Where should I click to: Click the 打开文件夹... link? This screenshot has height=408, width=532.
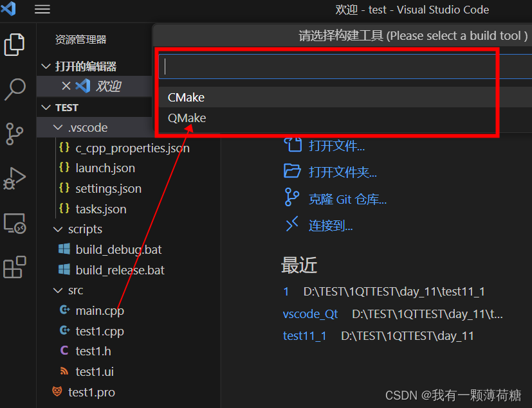[343, 172]
